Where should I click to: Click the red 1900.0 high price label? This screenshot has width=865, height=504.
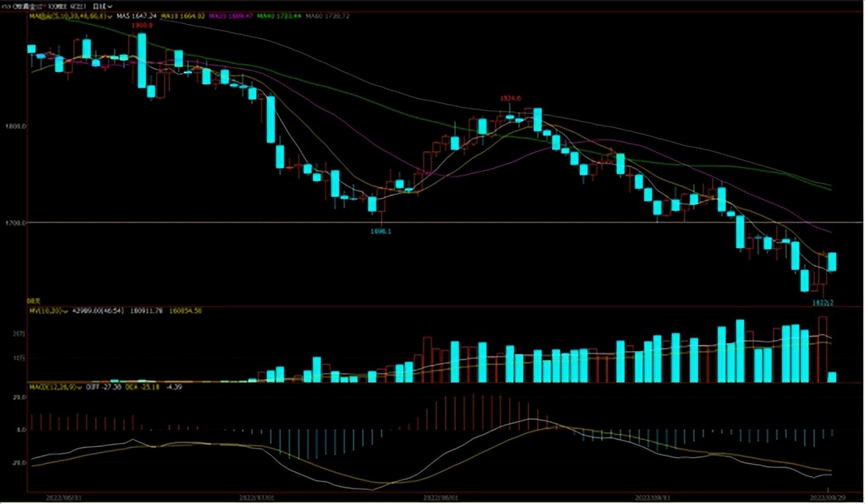coord(142,26)
